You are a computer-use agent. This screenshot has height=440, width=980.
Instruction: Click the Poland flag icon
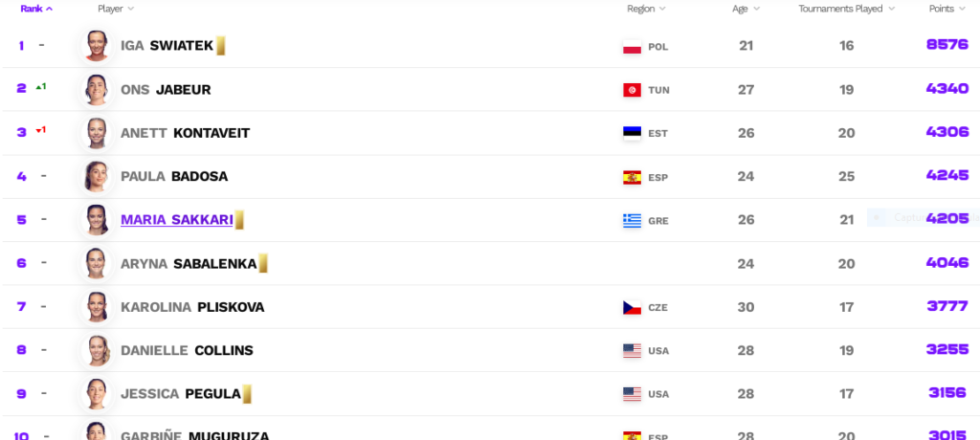[x=632, y=46]
